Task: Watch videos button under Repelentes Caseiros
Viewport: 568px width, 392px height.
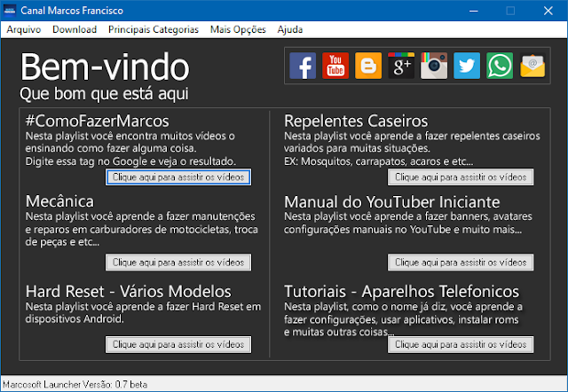Action: [461, 177]
